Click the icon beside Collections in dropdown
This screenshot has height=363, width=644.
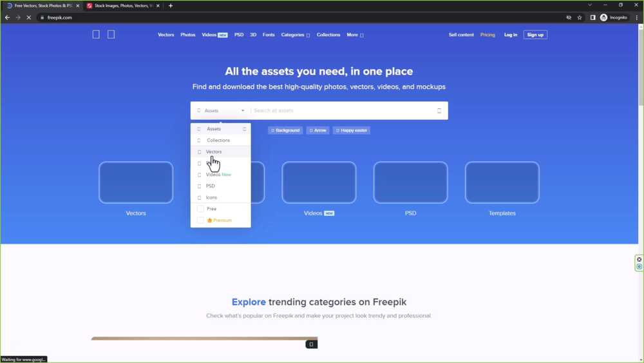click(199, 141)
